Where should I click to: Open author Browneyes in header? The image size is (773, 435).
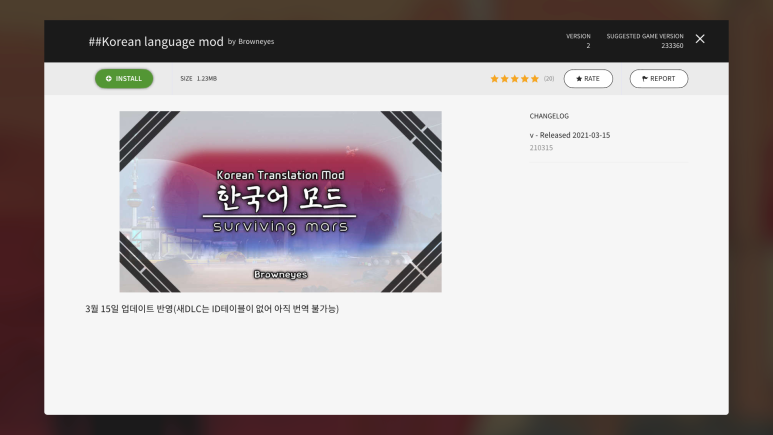coord(256,41)
